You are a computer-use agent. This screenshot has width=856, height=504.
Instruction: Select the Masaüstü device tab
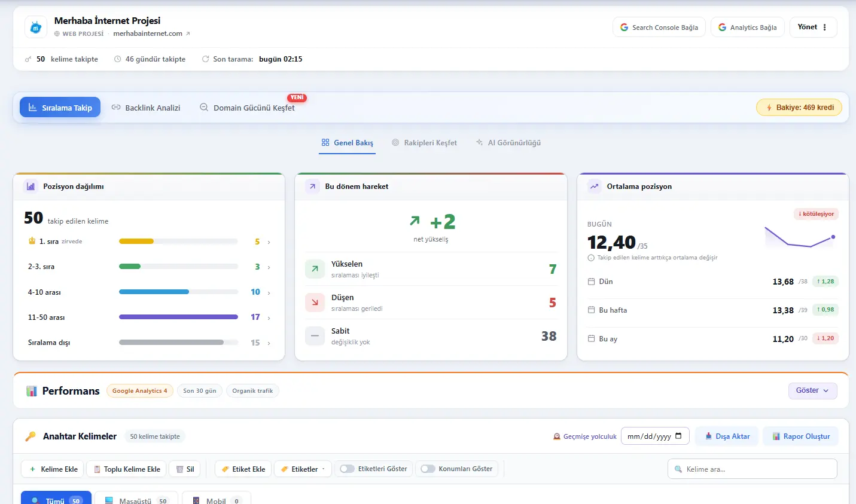(136, 498)
